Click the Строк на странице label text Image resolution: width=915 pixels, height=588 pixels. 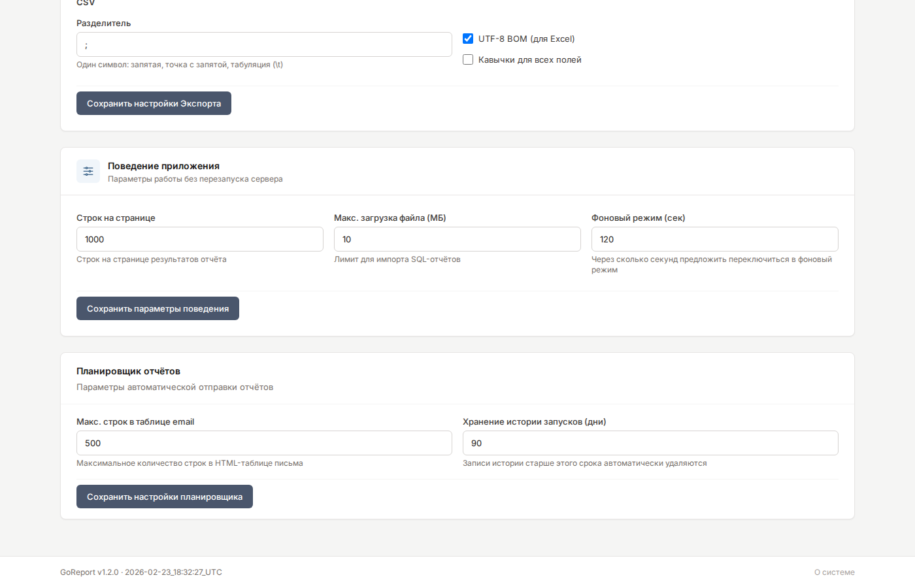[116, 218]
